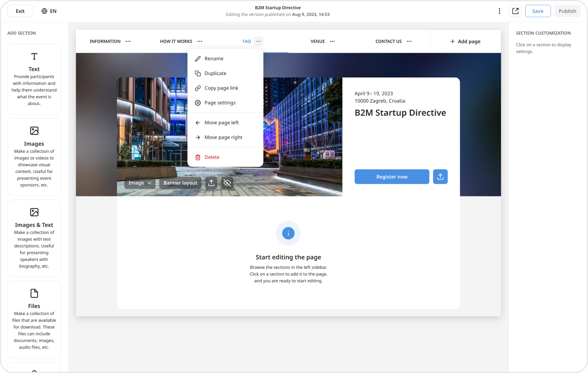Click the share icon next to Register now
Screen dimensions: 588x373
(x=440, y=177)
